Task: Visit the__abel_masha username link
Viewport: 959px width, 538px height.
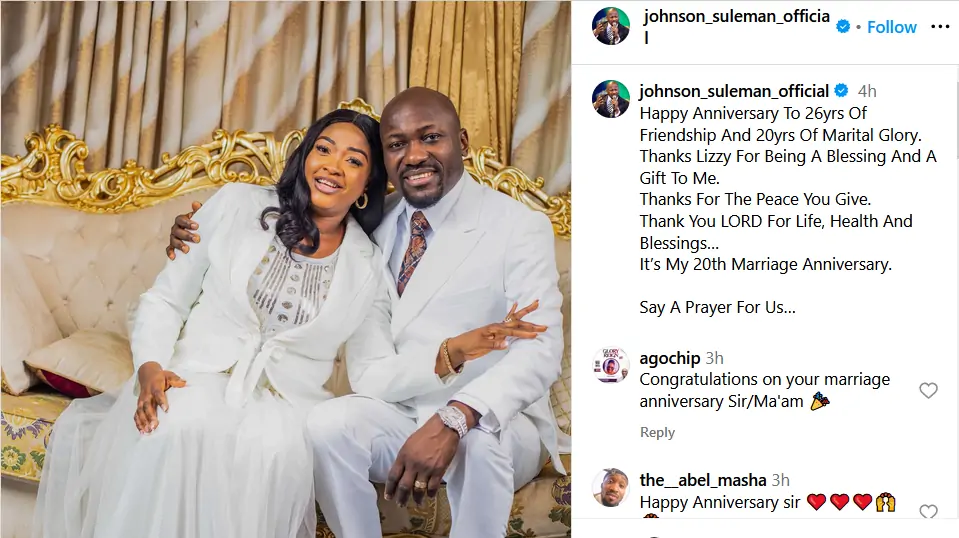Action: [x=703, y=481]
